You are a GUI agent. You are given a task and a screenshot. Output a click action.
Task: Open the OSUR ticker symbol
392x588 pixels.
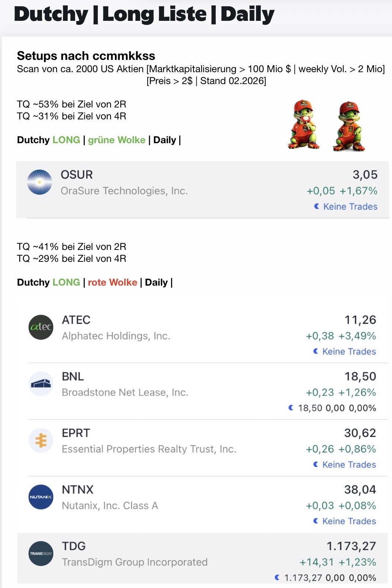pos(77,175)
